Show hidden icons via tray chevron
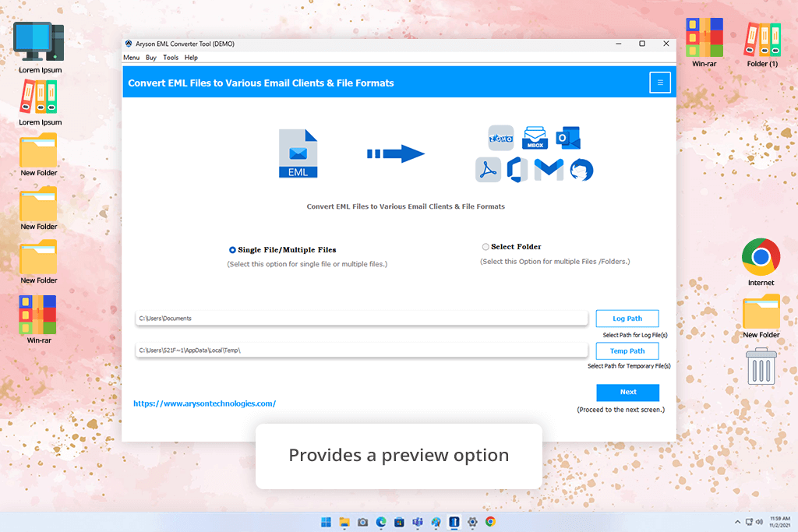 (737, 522)
